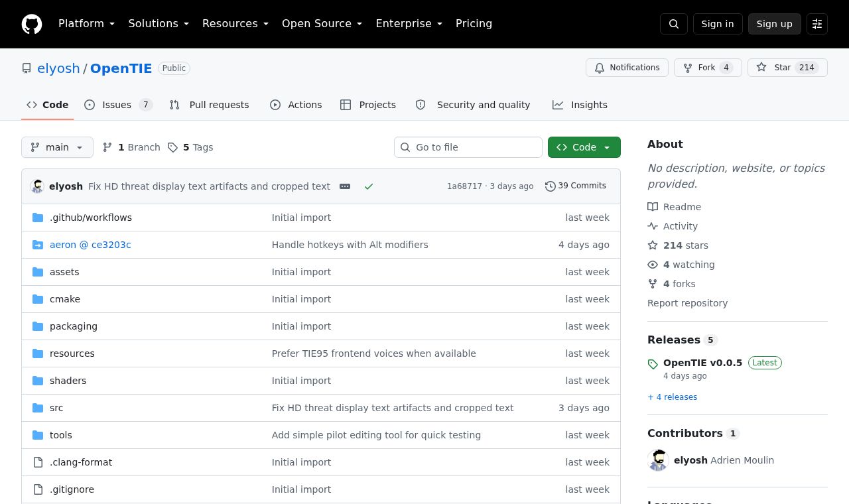
Task: Open 'Add simple pilot editing tool' commit message
Action: [x=376, y=435]
